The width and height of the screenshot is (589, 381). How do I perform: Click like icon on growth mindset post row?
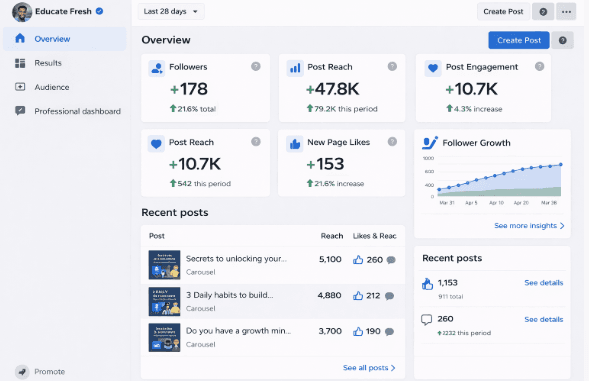358,331
